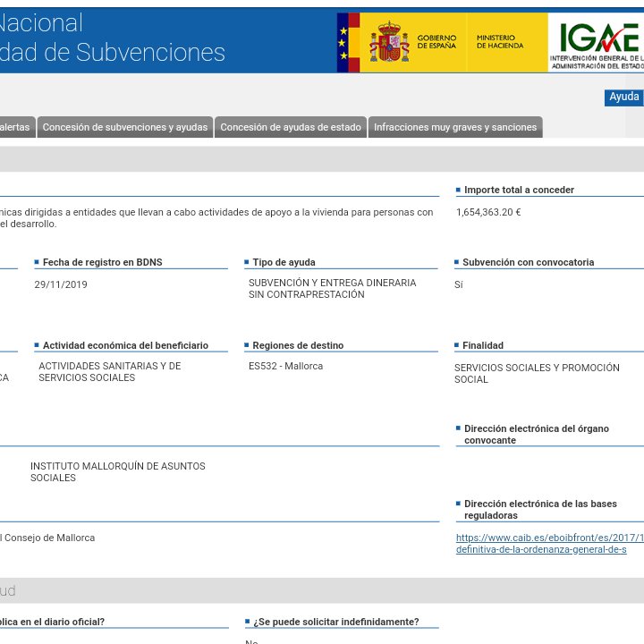Viewport: 644px width, 644px height.
Task: Open the caib.es bases reguladoras link
Action: point(549,544)
